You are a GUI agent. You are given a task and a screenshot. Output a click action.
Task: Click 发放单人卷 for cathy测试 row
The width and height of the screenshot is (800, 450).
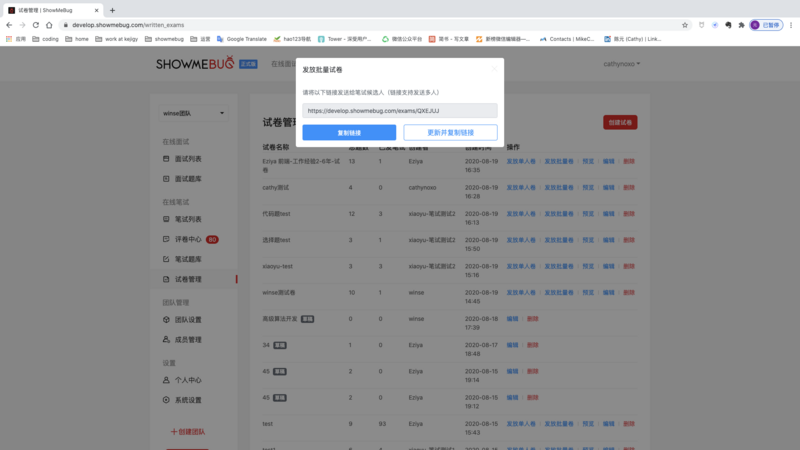point(521,187)
